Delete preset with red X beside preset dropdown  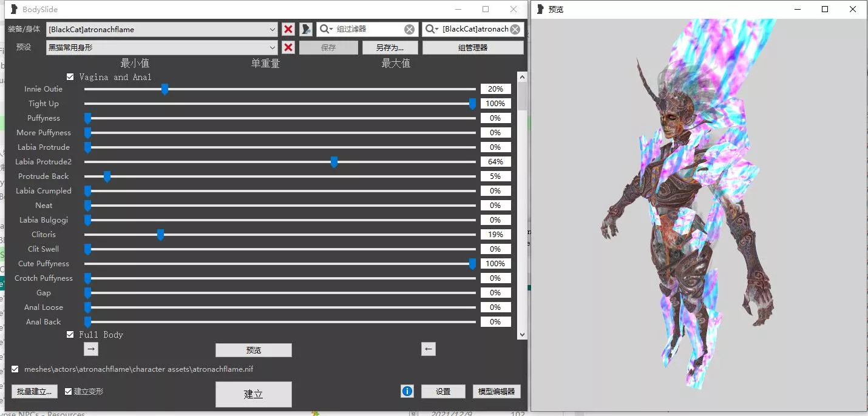[x=288, y=47]
